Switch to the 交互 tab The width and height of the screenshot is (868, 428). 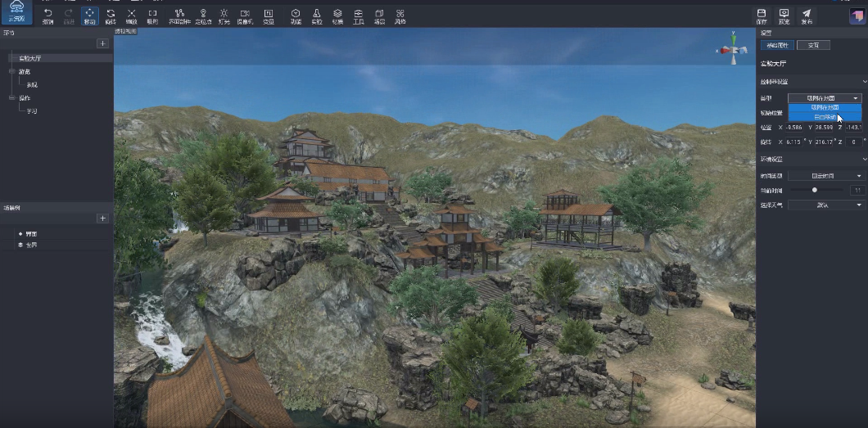click(813, 45)
